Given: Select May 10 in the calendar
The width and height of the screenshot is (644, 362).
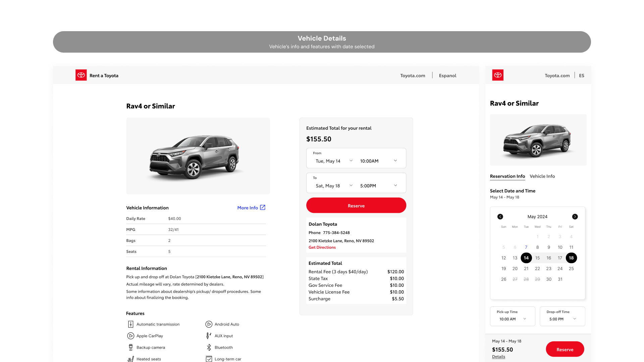Looking at the screenshot, I should [560, 247].
